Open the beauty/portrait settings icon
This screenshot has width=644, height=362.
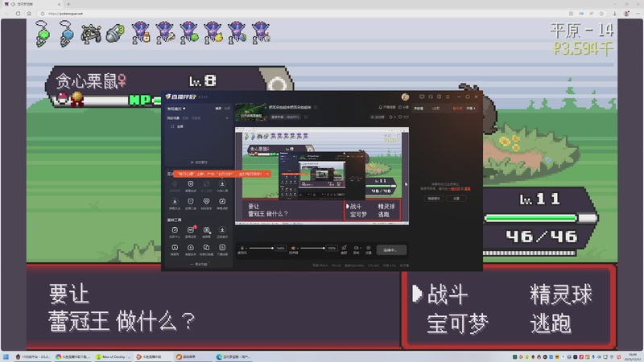pos(345,249)
